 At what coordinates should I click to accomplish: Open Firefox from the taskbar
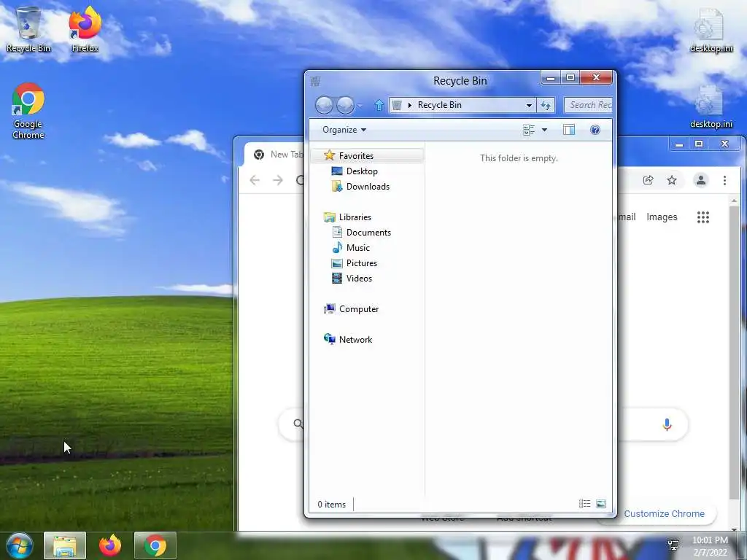point(110,545)
